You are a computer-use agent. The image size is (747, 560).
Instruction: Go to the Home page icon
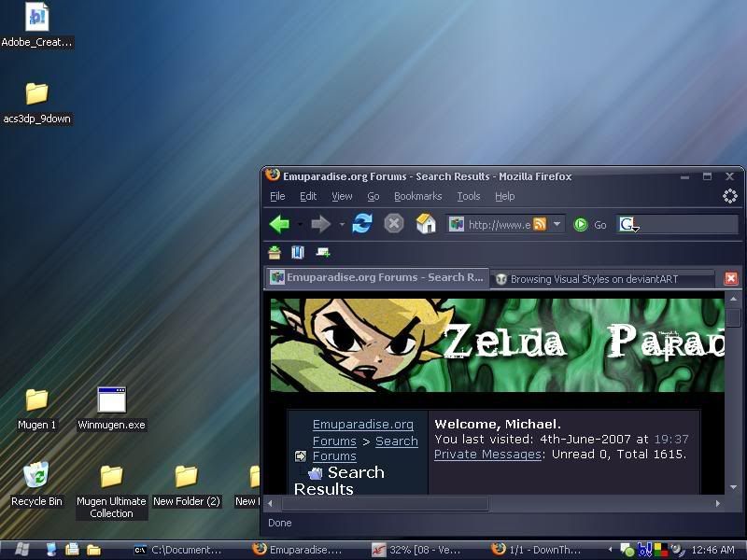[x=426, y=223]
